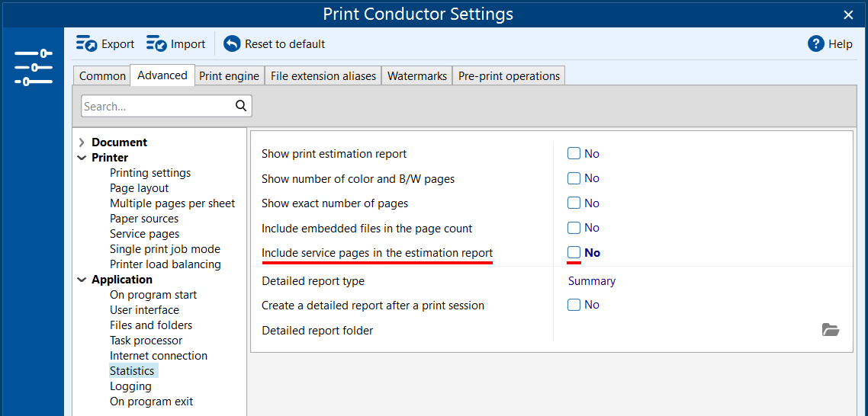The width and height of the screenshot is (868, 416).
Task: Switch to the Print engine tab
Action: coord(230,76)
